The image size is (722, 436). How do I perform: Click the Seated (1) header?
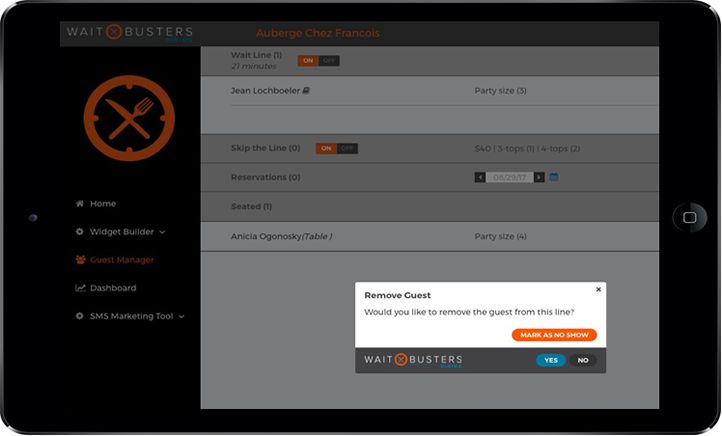click(x=251, y=206)
